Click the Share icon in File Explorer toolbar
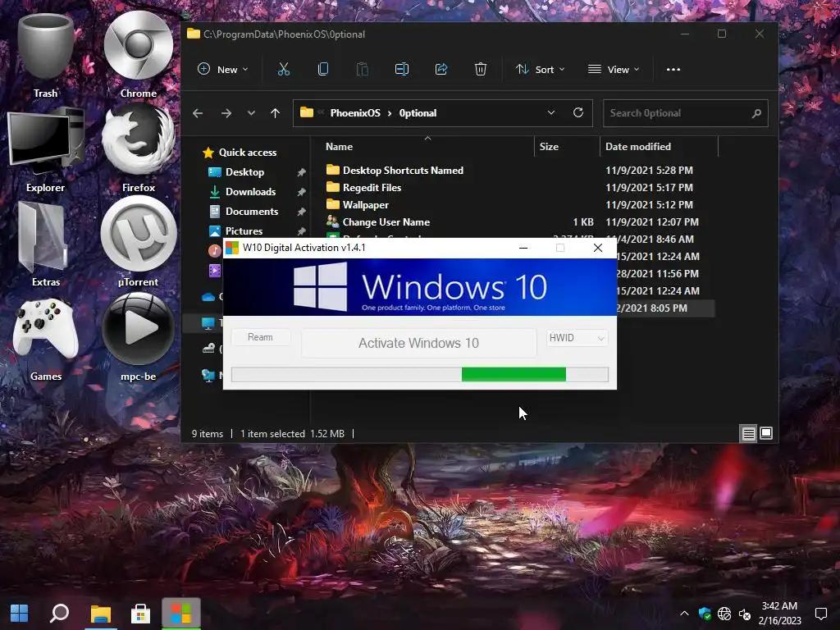 441,69
